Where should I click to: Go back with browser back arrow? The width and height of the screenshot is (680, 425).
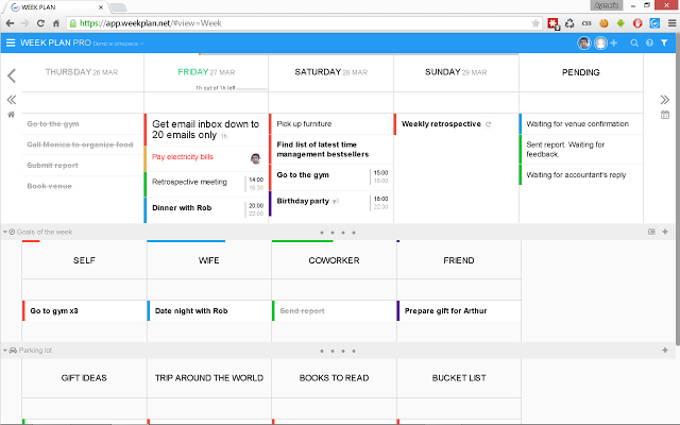(10, 23)
